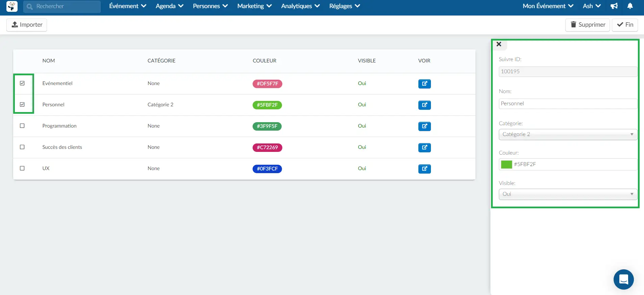Select the Succès des clients name cell

pos(62,147)
